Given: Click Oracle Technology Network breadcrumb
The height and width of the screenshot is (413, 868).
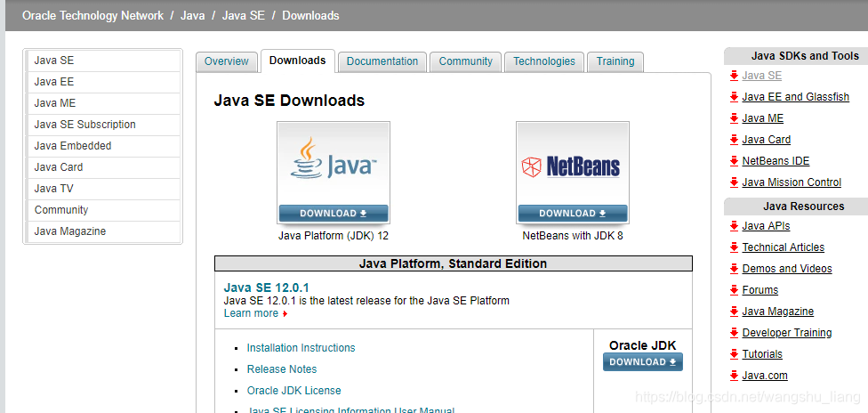Looking at the screenshot, I should (93, 15).
